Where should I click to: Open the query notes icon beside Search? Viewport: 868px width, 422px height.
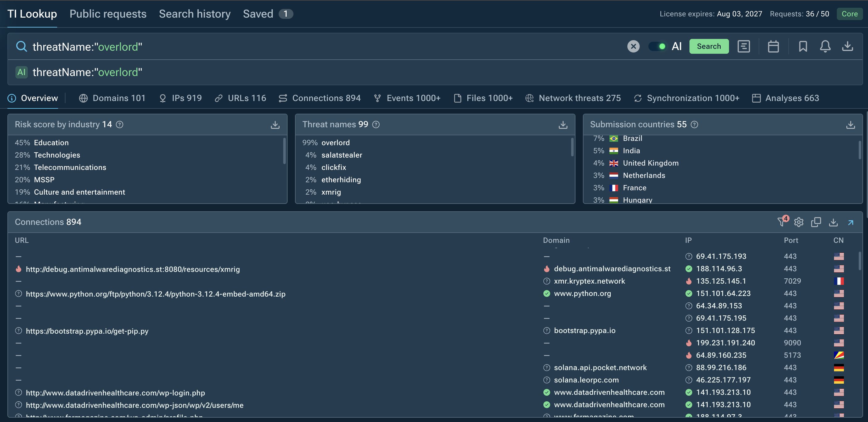click(743, 46)
